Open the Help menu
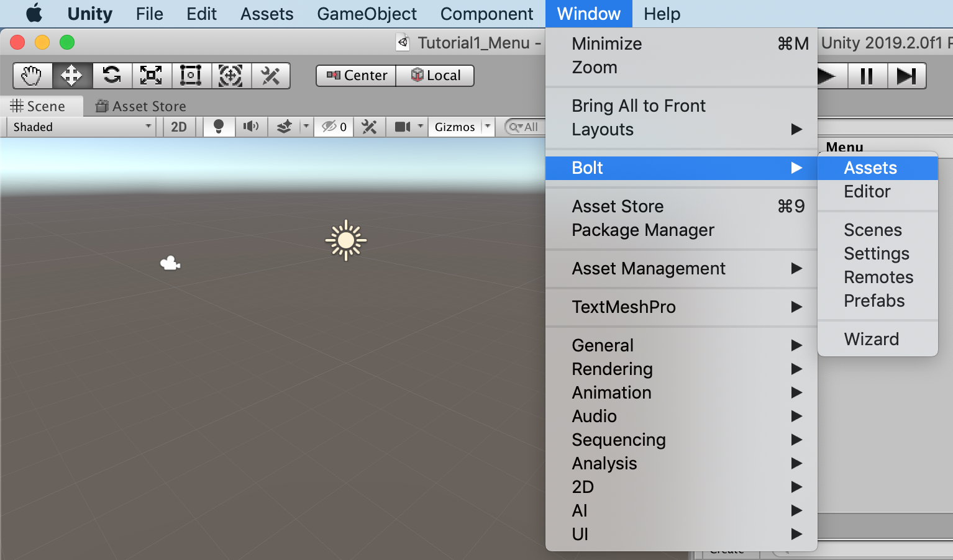The image size is (953, 560). [662, 14]
